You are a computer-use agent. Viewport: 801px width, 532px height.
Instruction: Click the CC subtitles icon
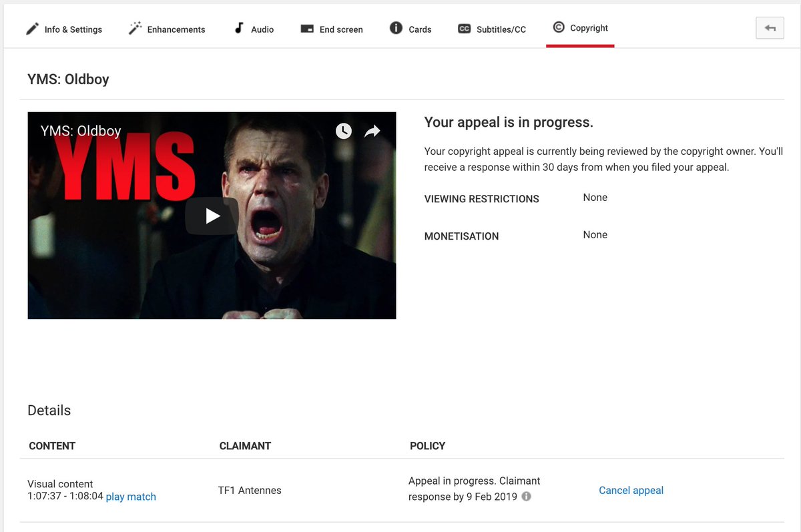(x=464, y=29)
